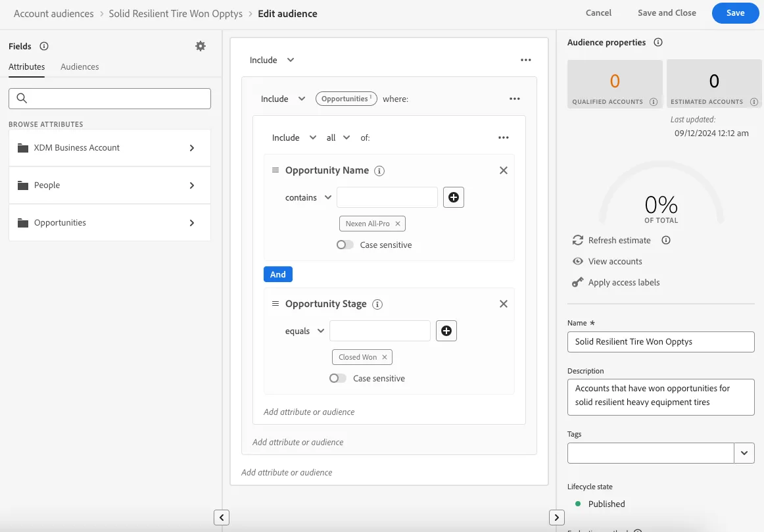
Task: Open the Tags dropdown arrow
Action: pyautogui.click(x=744, y=453)
